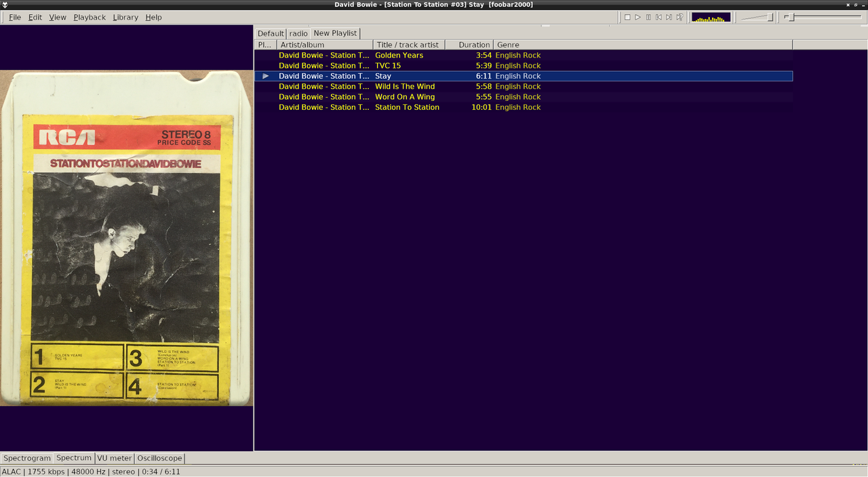868x477 pixels.
Task: Click the now-playing arrow indicator on Stay
Action: pos(266,76)
